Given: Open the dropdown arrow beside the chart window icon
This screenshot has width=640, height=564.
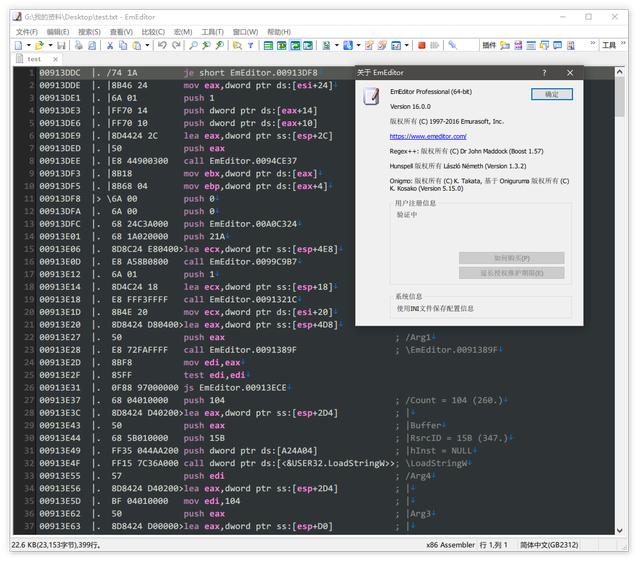Looking at the screenshot, I should point(407,45).
